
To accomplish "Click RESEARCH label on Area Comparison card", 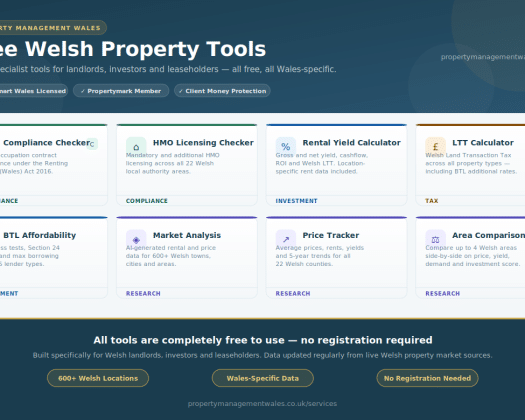I will (x=443, y=294).
